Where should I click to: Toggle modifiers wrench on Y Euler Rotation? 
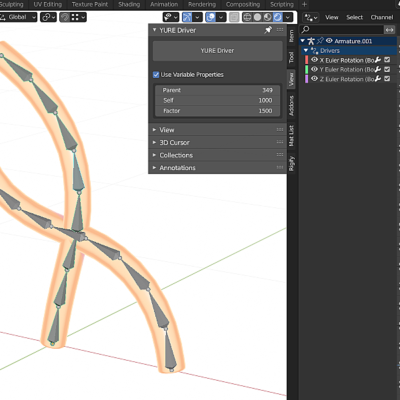378,69
